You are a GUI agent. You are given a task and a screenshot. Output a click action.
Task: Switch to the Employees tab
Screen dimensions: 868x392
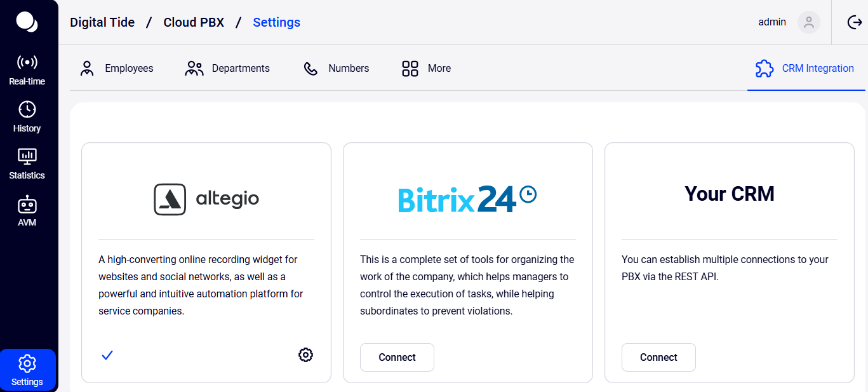pos(117,69)
